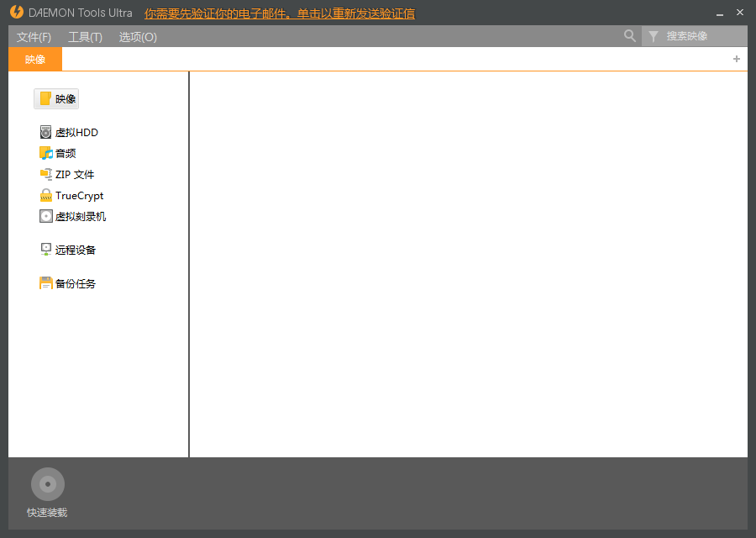The image size is (756, 538).
Task: Minimize the DAEMON Tools window
Action: 720,13
